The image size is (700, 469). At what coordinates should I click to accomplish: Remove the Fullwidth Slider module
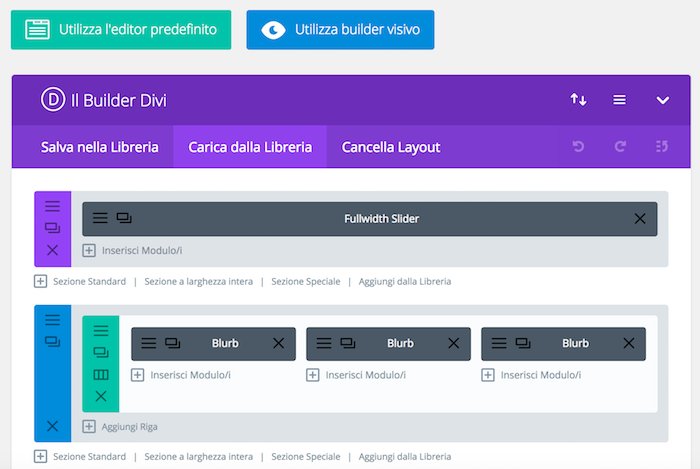pos(640,218)
